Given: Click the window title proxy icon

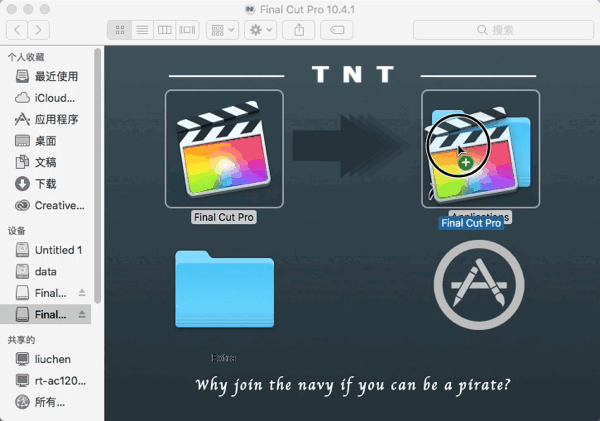Looking at the screenshot, I should [x=250, y=9].
